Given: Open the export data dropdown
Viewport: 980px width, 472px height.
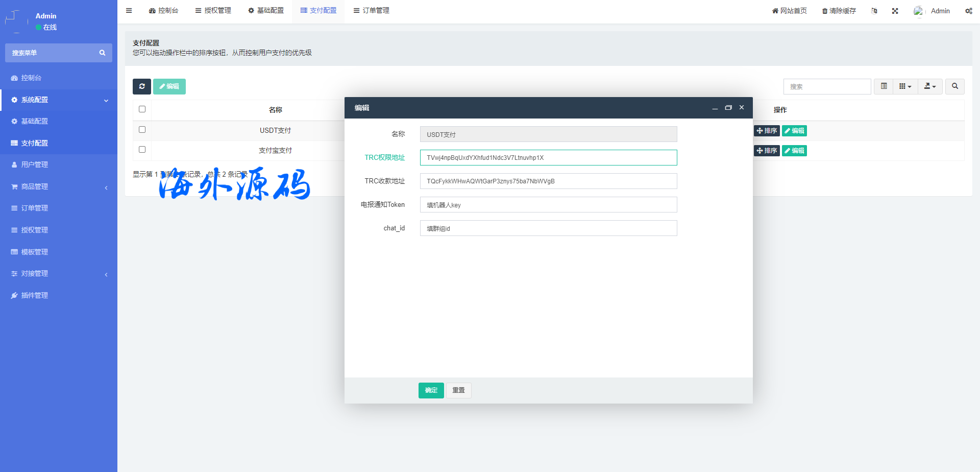Looking at the screenshot, I should (929, 86).
